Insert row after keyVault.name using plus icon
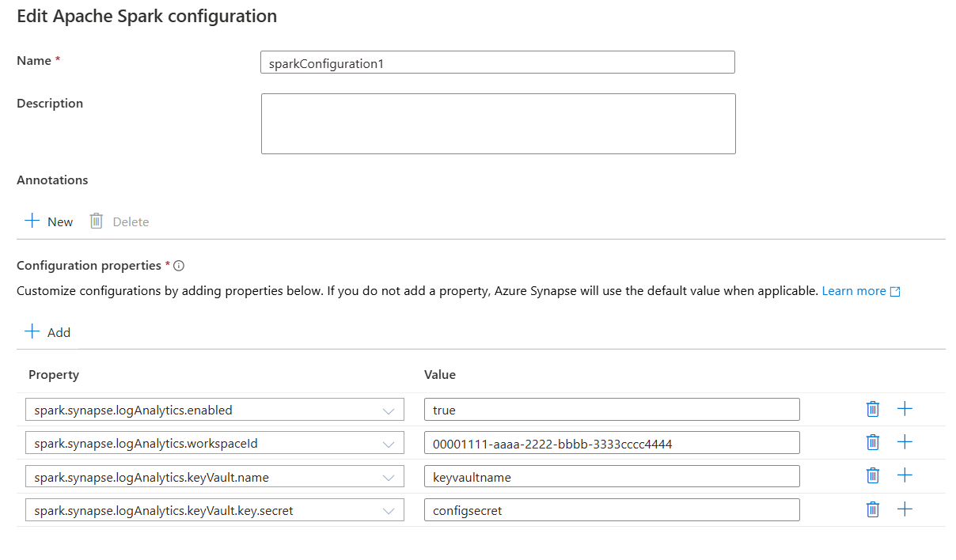Viewport: 956px width, 560px height. pyautogui.click(x=905, y=475)
